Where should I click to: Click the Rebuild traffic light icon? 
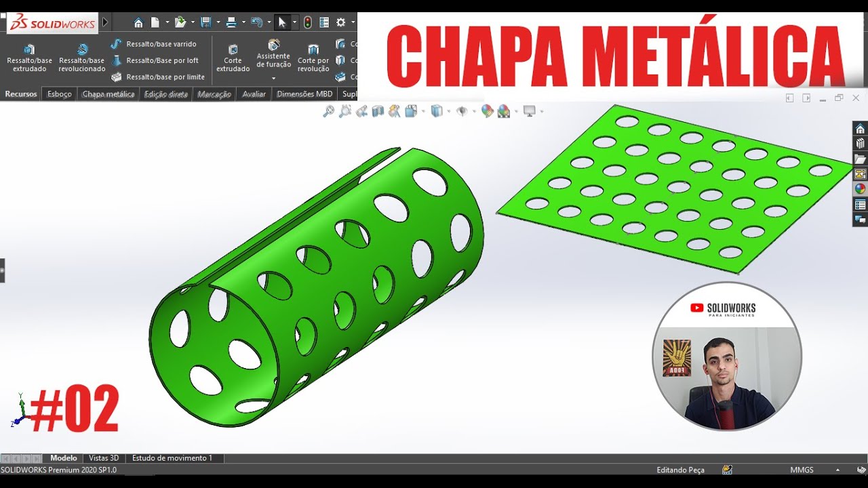click(307, 22)
